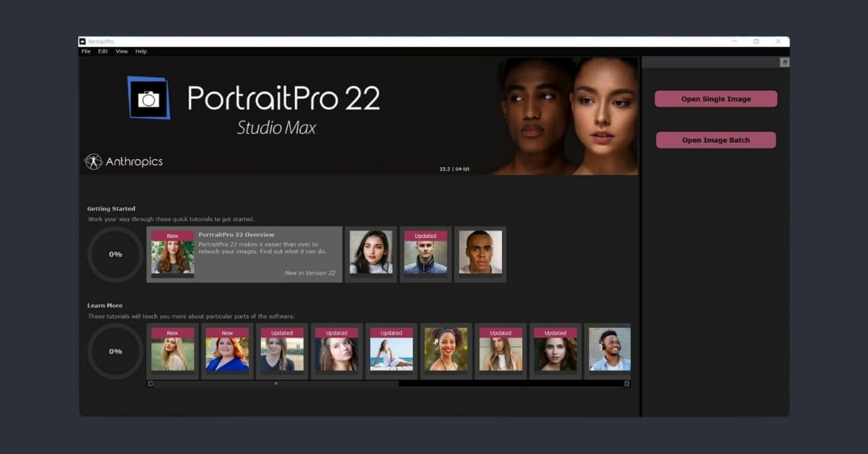Screen dimensions: 868x454
Task: Click the PortraitPro app icon in title bar
Action: tap(82, 41)
